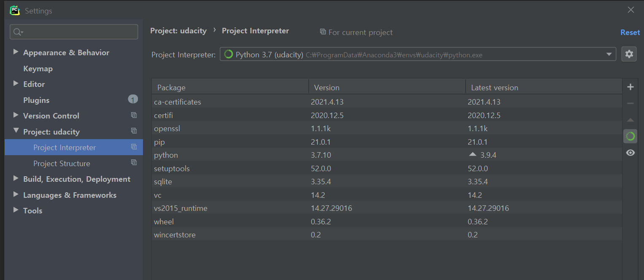
Task: Expand Build, Execution, Deployment section
Action: (x=16, y=178)
